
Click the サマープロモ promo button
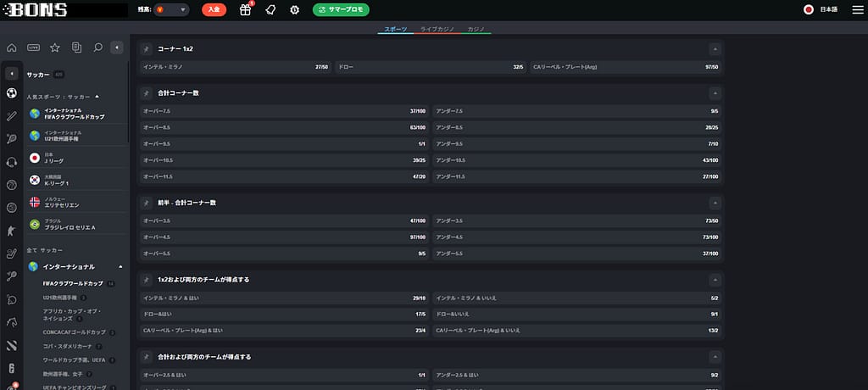pyautogui.click(x=341, y=10)
